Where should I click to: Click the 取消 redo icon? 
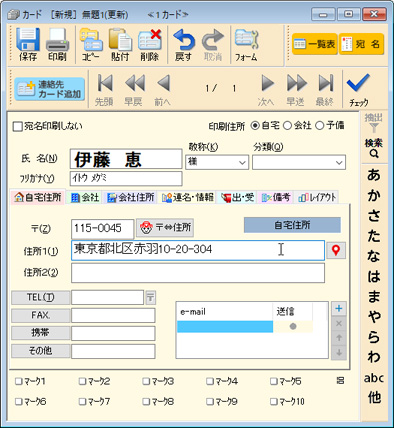213,45
